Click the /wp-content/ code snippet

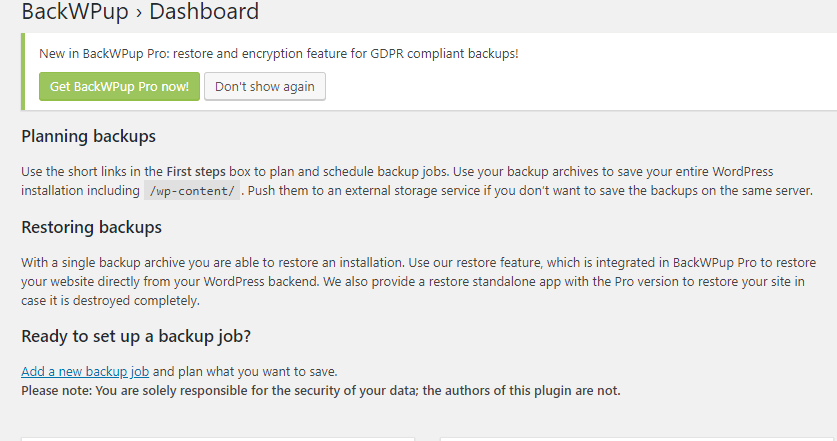tap(192, 191)
